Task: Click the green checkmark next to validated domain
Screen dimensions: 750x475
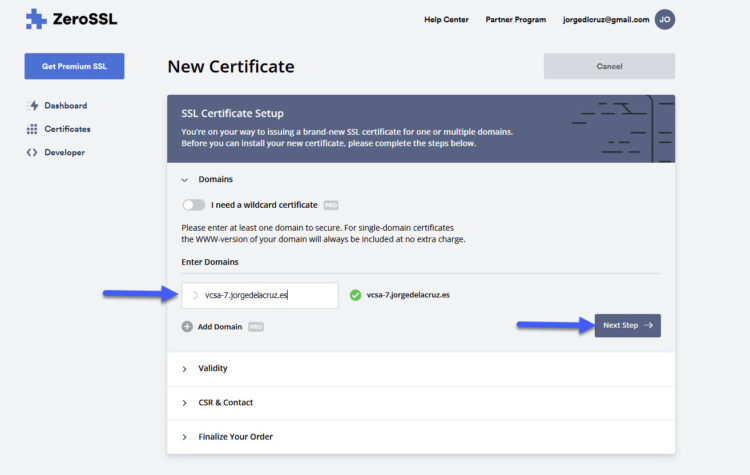Action: (x=355, y=295)
